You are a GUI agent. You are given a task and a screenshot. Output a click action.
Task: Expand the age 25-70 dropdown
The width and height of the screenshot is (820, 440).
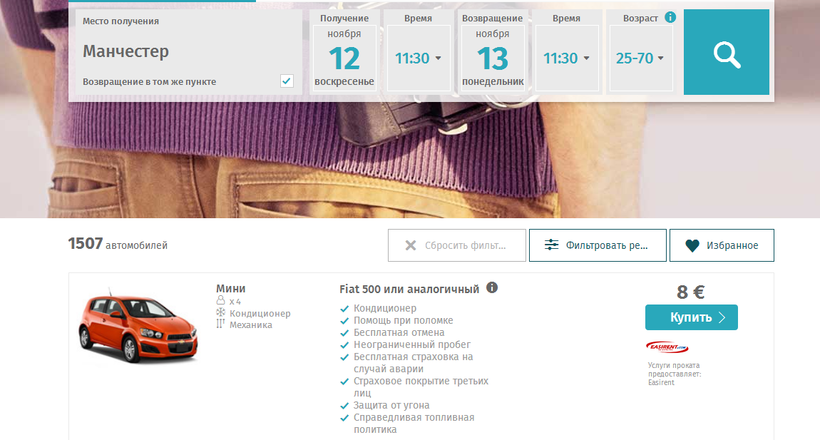click(x=640, y=58)
